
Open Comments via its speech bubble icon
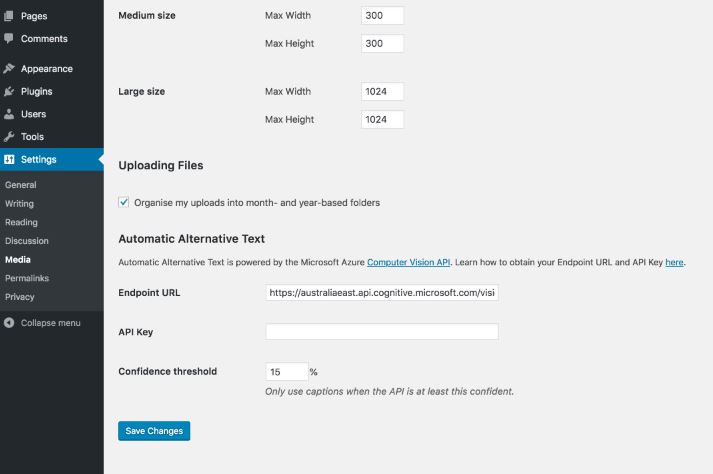[9, 38]
